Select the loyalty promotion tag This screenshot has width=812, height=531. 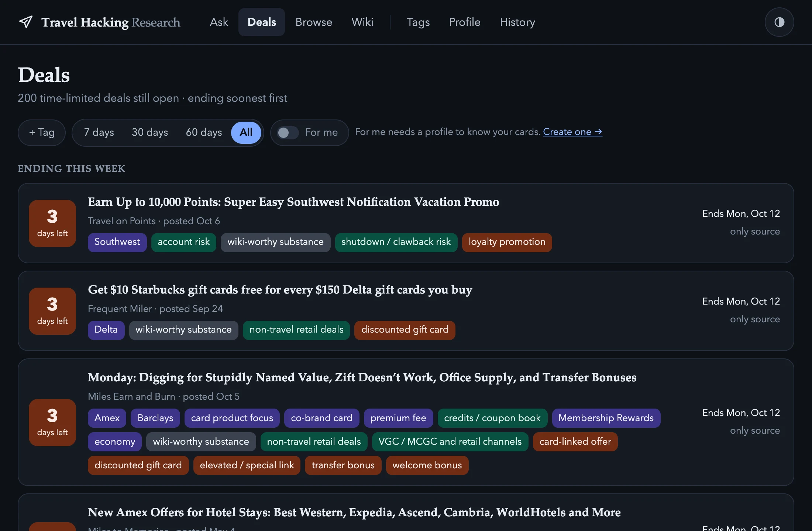[x=507, y=242]
